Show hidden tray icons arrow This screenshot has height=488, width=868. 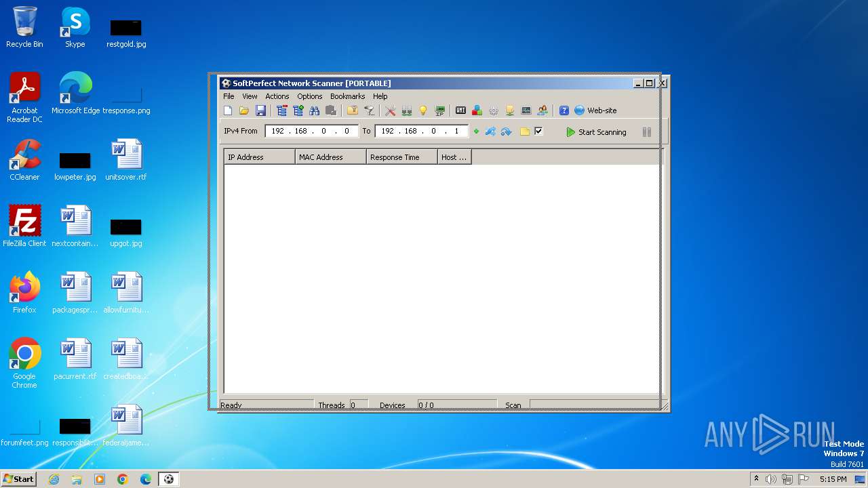pyautogui.click(x=756, y=479)
